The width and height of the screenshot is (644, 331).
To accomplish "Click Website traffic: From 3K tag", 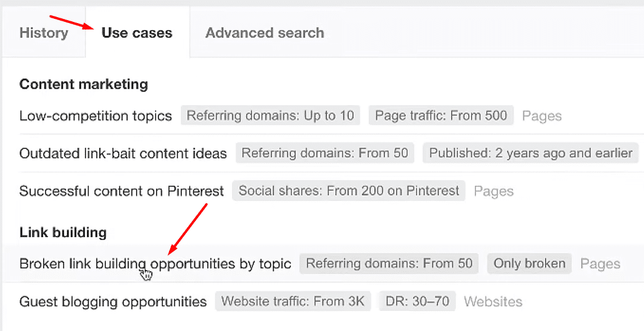I will [x=292, y=301].
